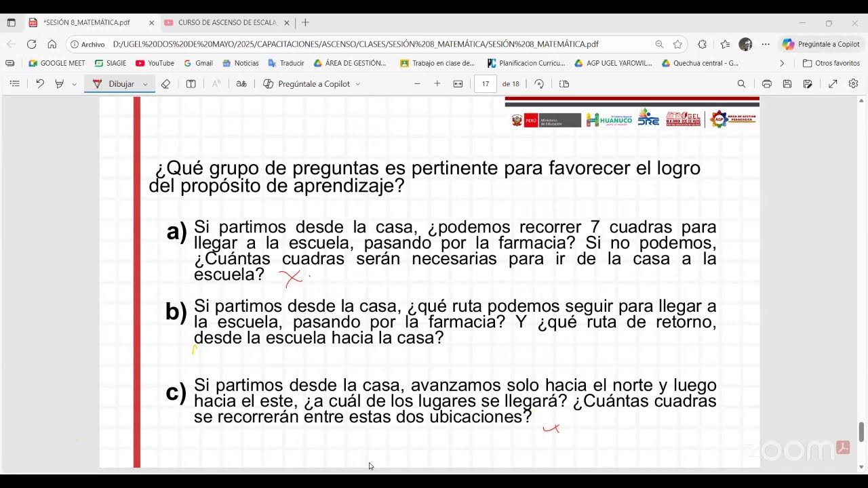Toggle the two-page view icon
Viewport: 868px width, 488px height.
564,84
